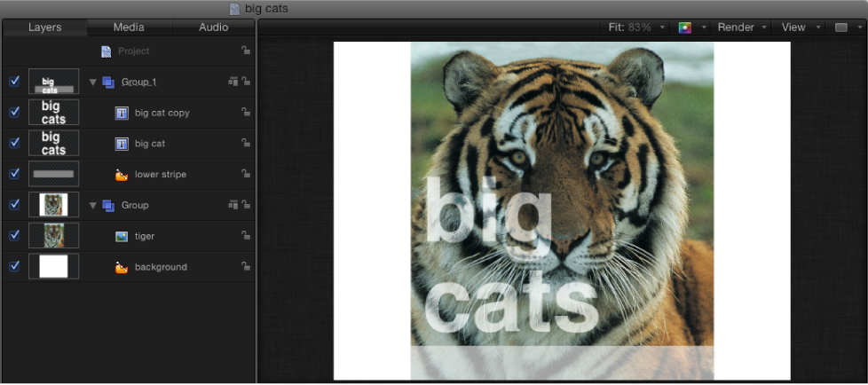Image resolution: width=868 pixels, height=385 pixels.
Task: Toggle visibility checkbox for tiger layer
Action: click(x=15, y=236)
